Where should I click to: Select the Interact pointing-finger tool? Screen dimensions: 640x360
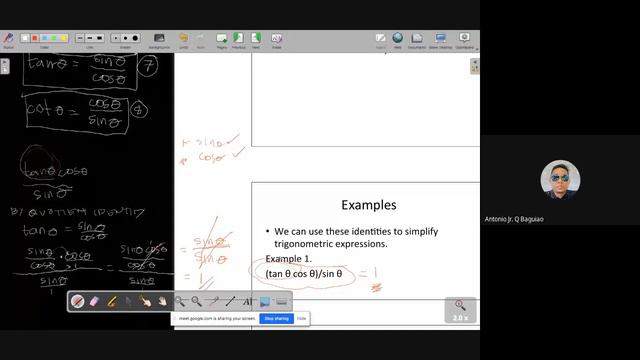coord(145,301)
